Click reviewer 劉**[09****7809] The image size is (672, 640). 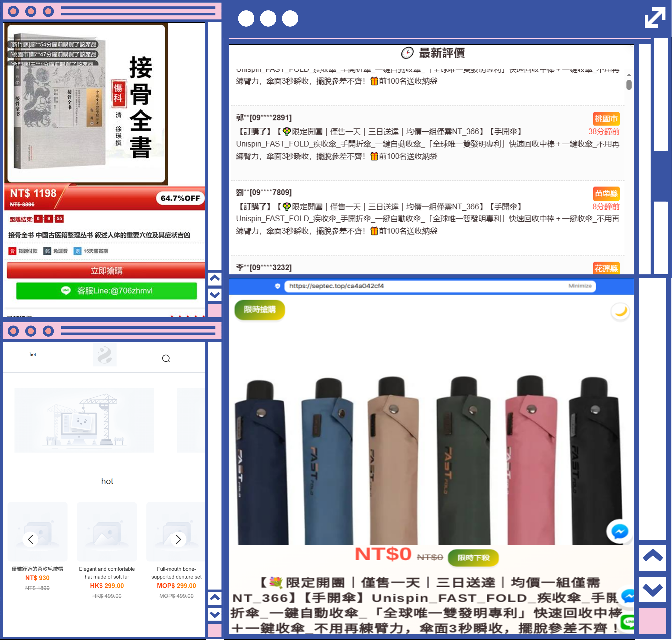pos(264,192)
